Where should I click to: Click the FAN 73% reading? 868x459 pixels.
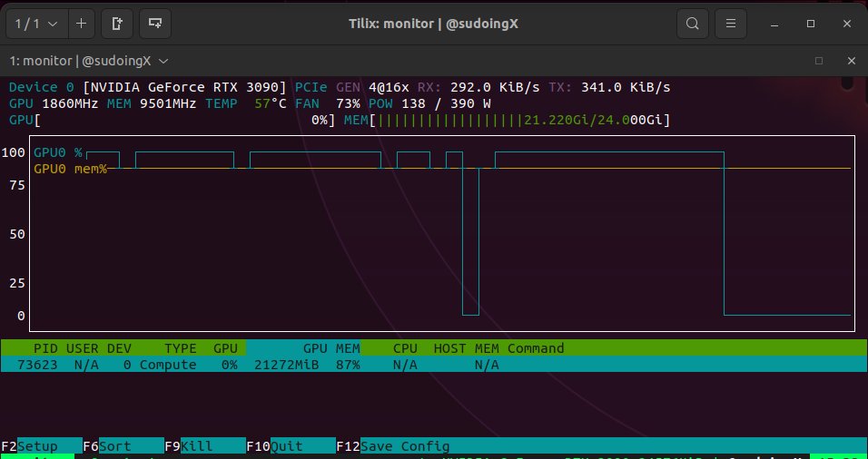click(x=328, y=103)
